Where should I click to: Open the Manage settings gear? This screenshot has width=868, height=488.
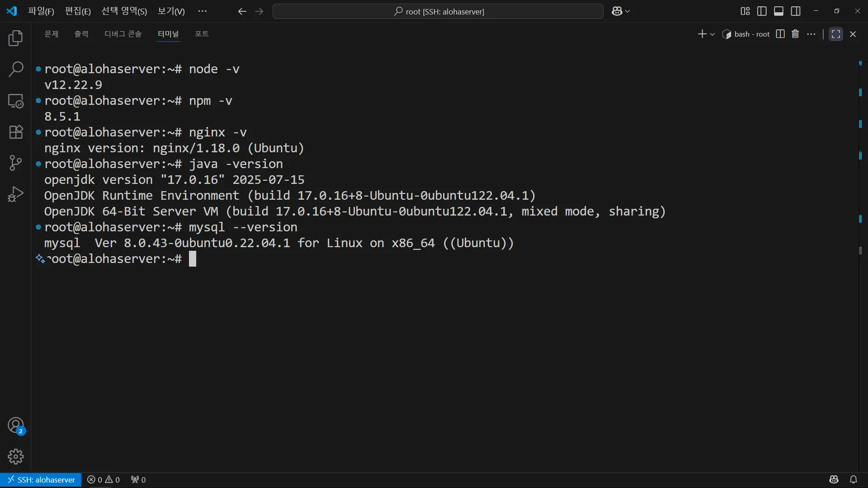click(x=16, y=456)
